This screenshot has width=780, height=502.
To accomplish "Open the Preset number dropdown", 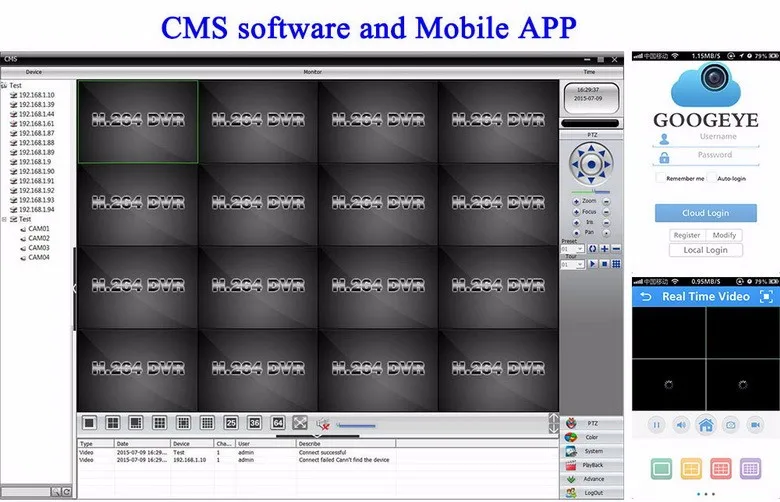I will click(572, 248).
